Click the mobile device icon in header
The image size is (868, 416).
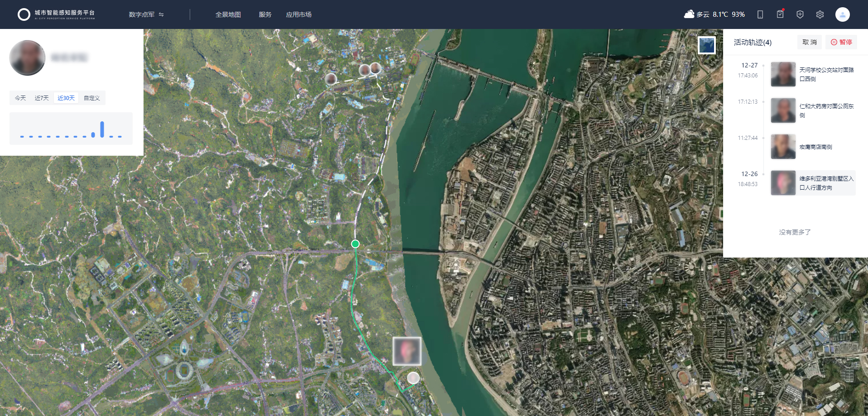pyautogui.click(x=760, y=14)
